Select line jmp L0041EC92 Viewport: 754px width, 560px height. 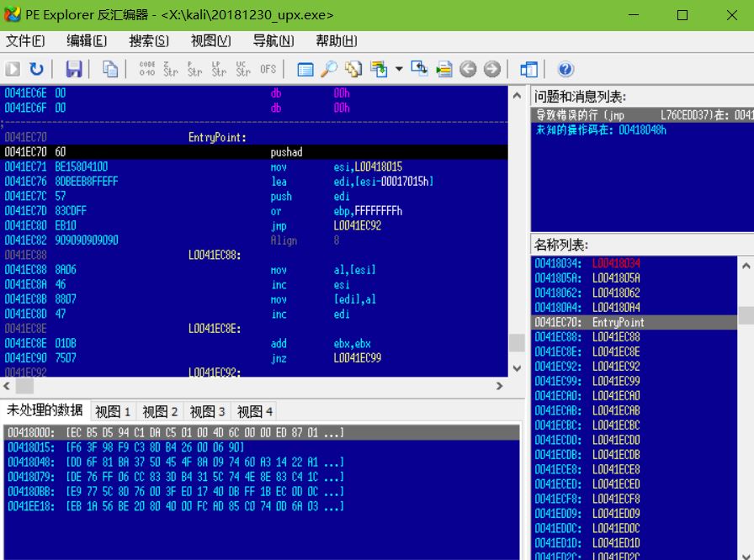tap(255, 225)
